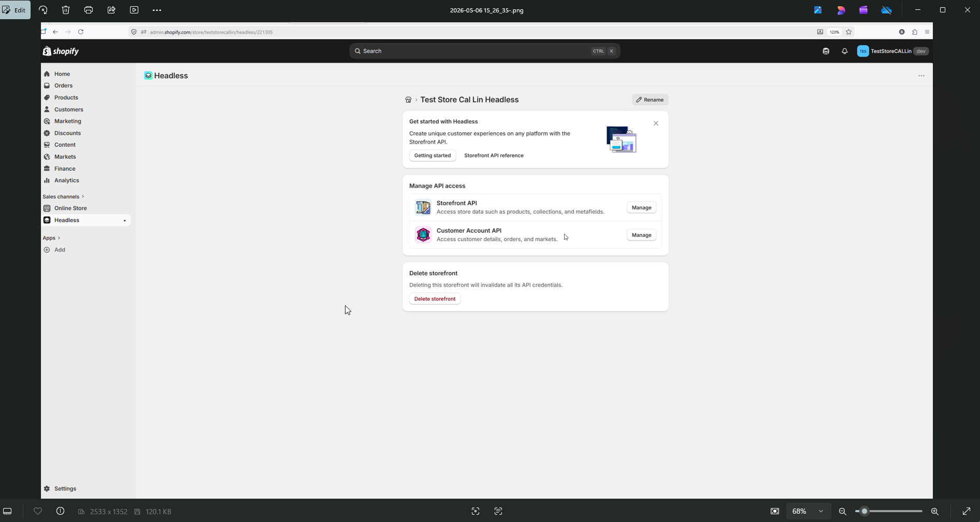Image resolution: width=980 pixels, height=522 pixels.
Task: Click the notifications bell icon
Action: click(x=844, y=51)
